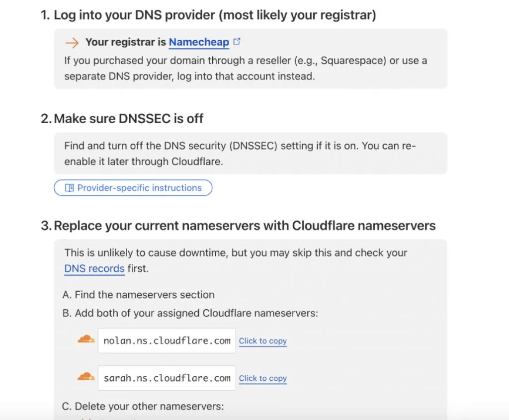Click to copy the sarah nameserver
This screenshot has height=420, width=509.
(x=262, y=378)
